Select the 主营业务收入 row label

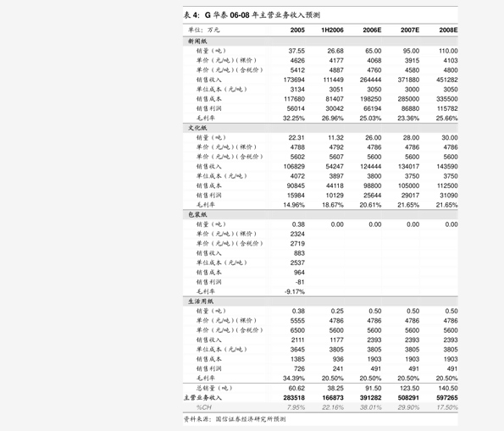pyautogui.click(x=202, y=398)
